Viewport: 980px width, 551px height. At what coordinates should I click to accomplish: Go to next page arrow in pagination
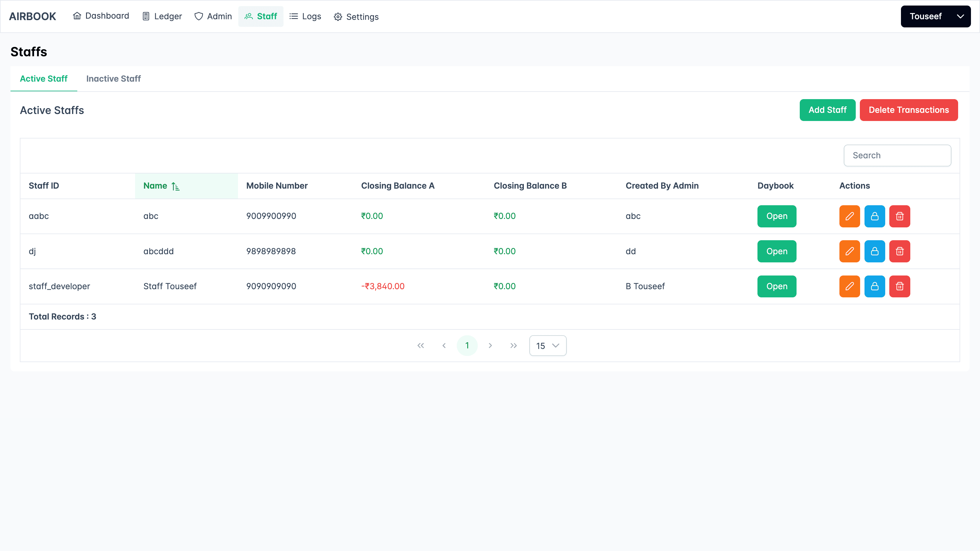490,345
